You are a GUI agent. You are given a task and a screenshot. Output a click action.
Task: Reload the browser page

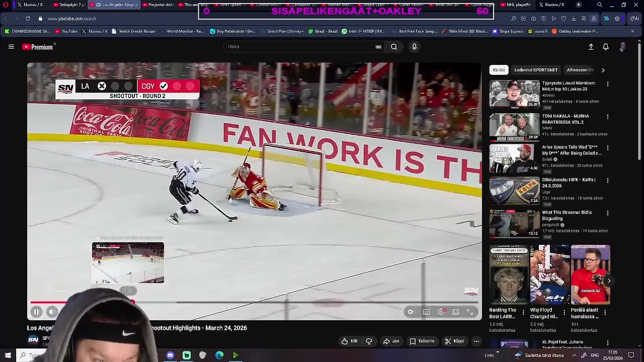[x=27, y=19]
